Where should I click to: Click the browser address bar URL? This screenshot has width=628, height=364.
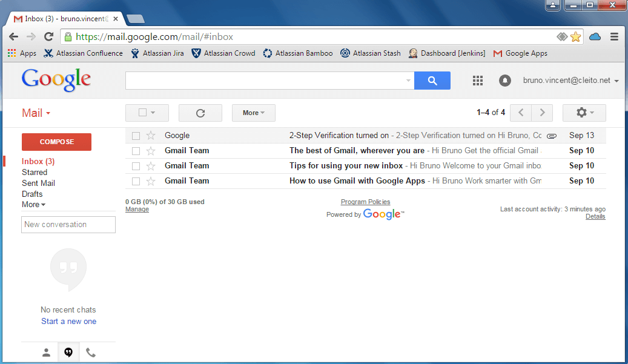[x=154, y=37]
